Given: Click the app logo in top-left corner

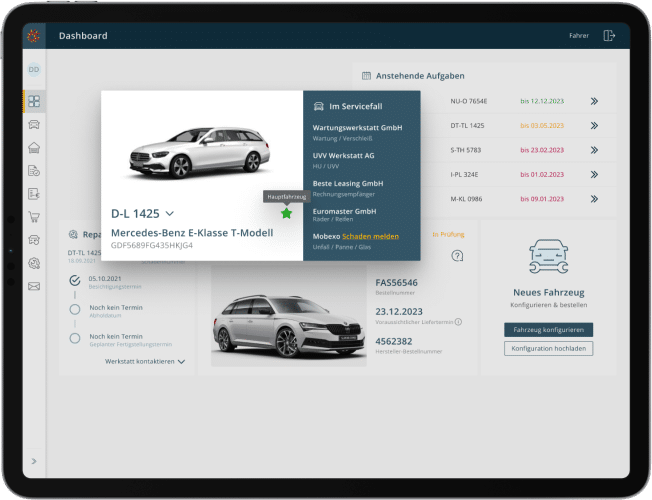Looking at the screenshot, I should pos(34,36).
